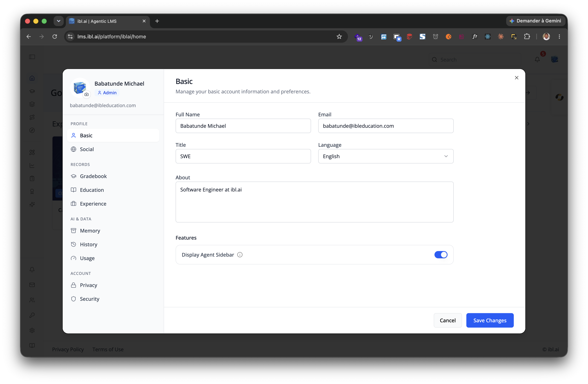The width and height of the screenshot is (588, 384).
Task: Click the Chrome profile avatar
Action: click(546, 37)
